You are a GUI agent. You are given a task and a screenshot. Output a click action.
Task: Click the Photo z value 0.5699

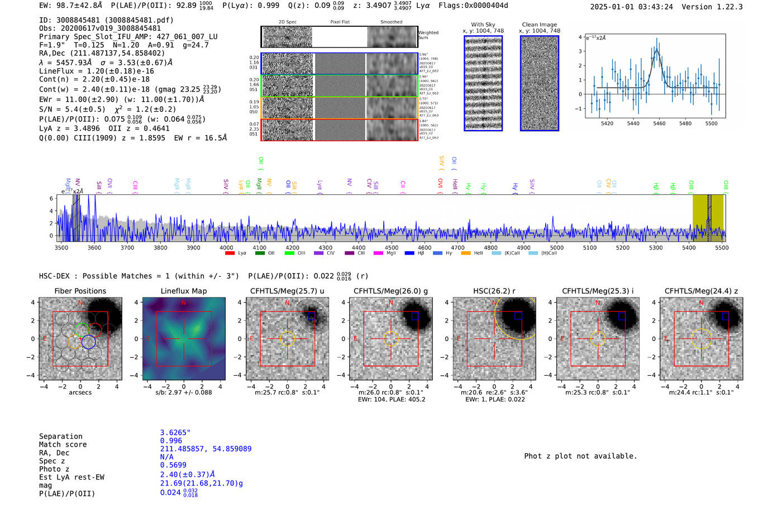point(173,465)
